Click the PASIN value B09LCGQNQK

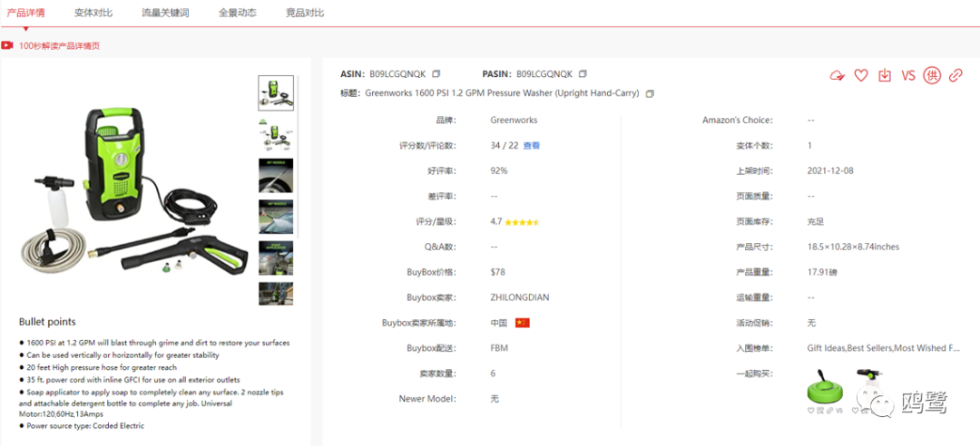544,73
